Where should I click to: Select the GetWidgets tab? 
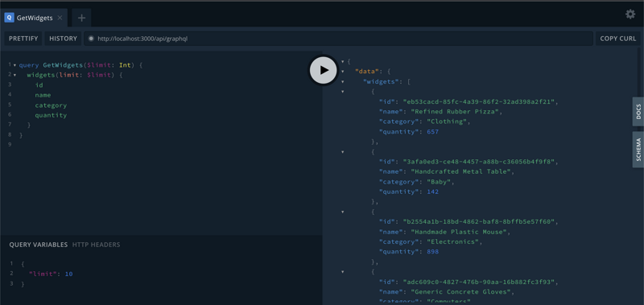point(34,18)
